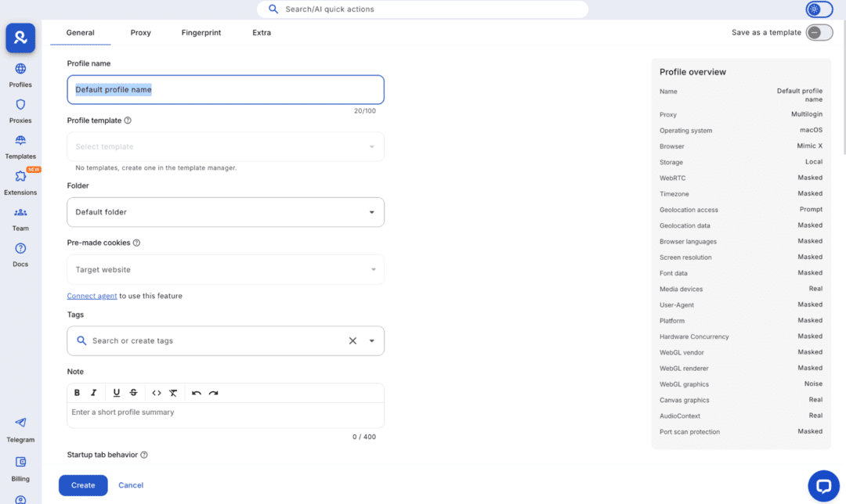Viewport: 846px width, 504px height.
Task: Expand the tags dropdown arrow
Action: click(x=371, y=341)
